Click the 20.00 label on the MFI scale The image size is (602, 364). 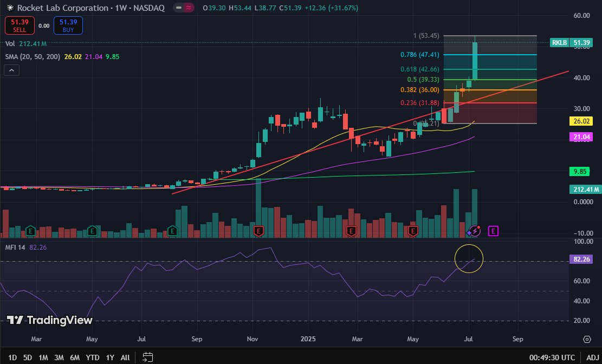(581, 321)
